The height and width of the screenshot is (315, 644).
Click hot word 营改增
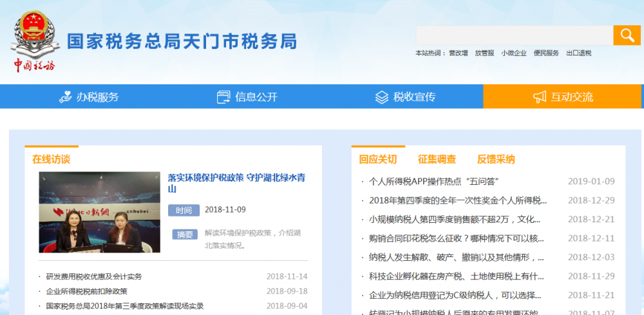458,53
